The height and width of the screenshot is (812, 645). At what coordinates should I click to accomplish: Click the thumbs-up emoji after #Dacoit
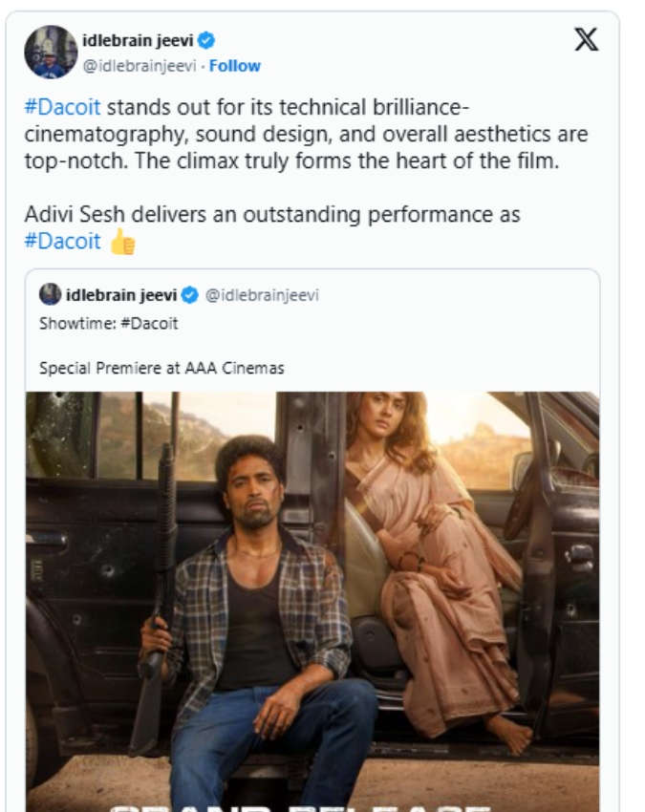click(x=122, y=243)
